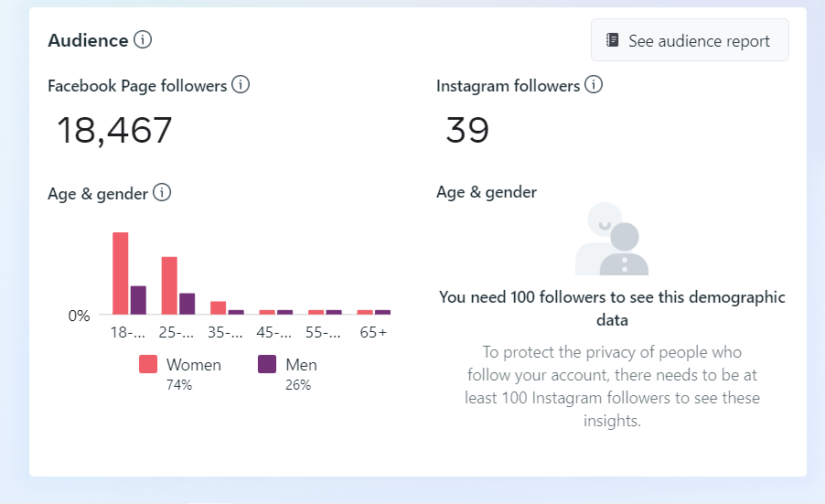Click the tallest Women bar for ages 18-
The image size is (825, 504).
coord(120,273)
